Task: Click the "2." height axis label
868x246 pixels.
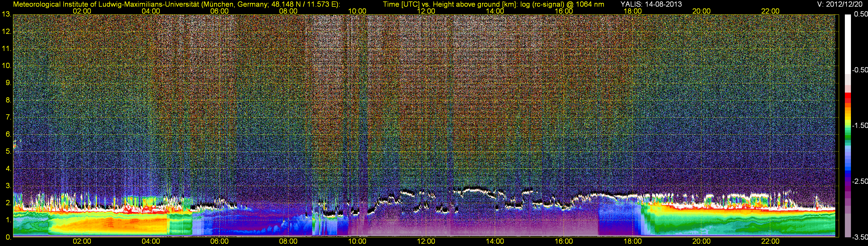Action: [8, 203]
